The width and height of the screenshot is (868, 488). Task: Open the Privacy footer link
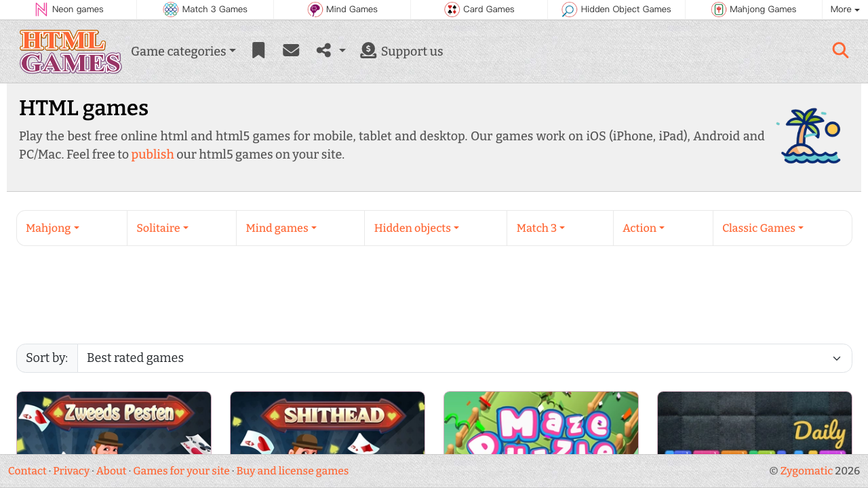pos(71,471)
